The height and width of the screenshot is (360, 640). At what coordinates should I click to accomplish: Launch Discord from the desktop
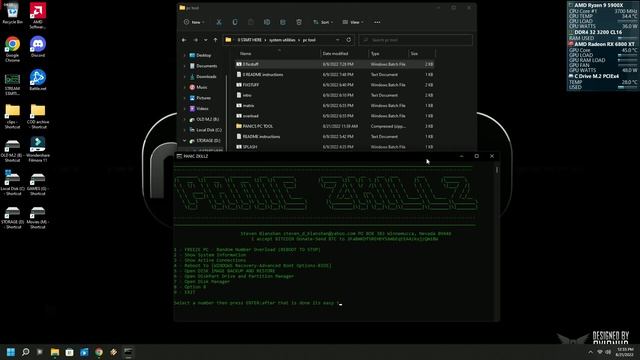click(x=38, y=47)
